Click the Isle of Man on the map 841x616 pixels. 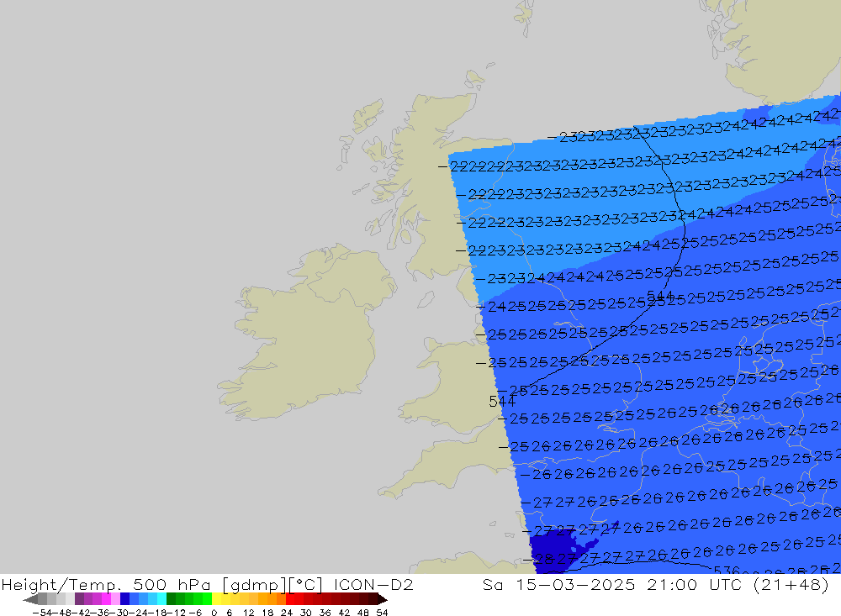pos(426,299)
